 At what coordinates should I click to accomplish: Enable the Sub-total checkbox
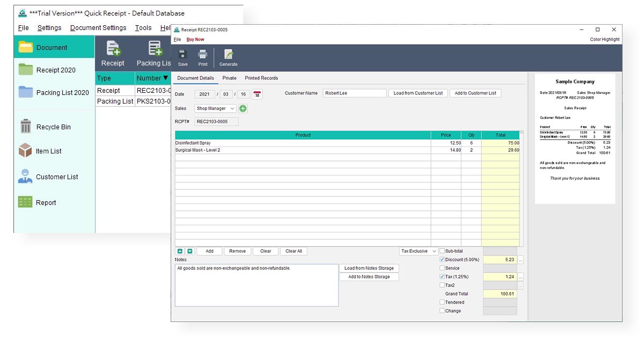[x=442, y=251]
